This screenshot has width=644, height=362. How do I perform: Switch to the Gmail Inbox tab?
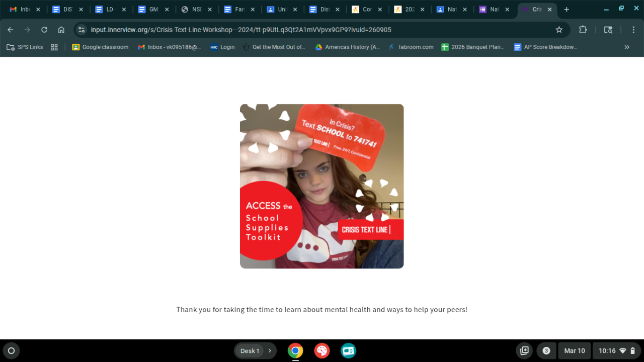point(20,10)
